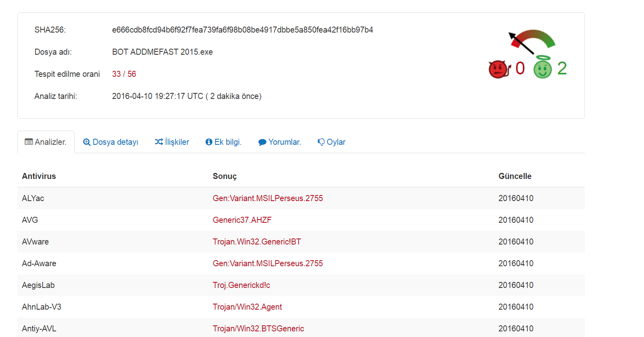Switch to the Dosya detayı tab

[x=116, y=142]
